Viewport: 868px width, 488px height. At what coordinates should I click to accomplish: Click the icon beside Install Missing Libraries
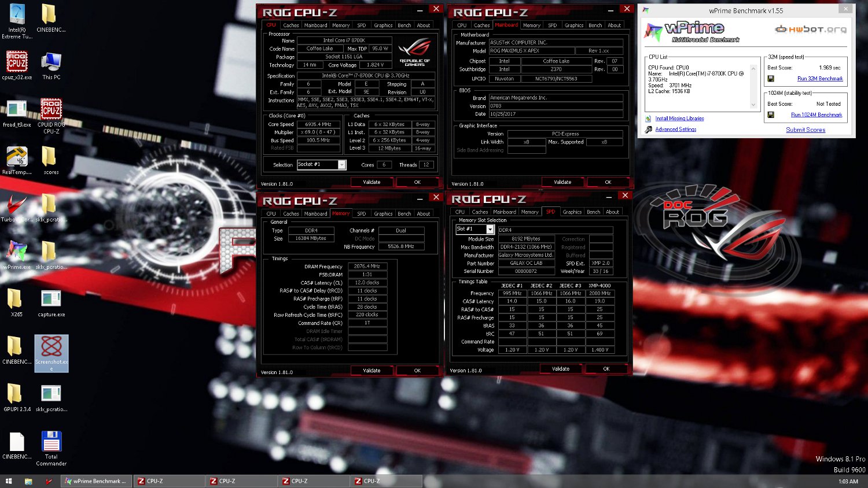pos(648,119)
